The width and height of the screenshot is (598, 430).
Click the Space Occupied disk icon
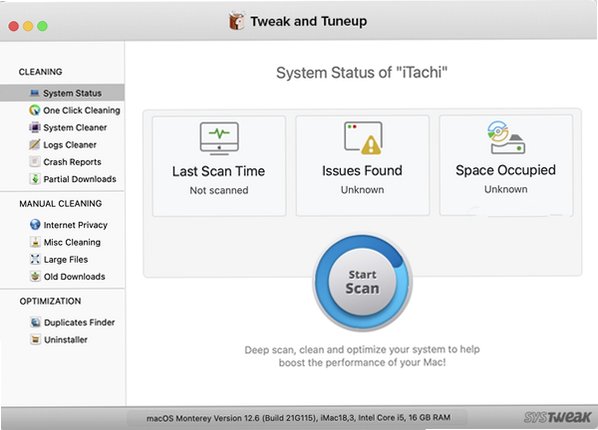tap(506, 137)
